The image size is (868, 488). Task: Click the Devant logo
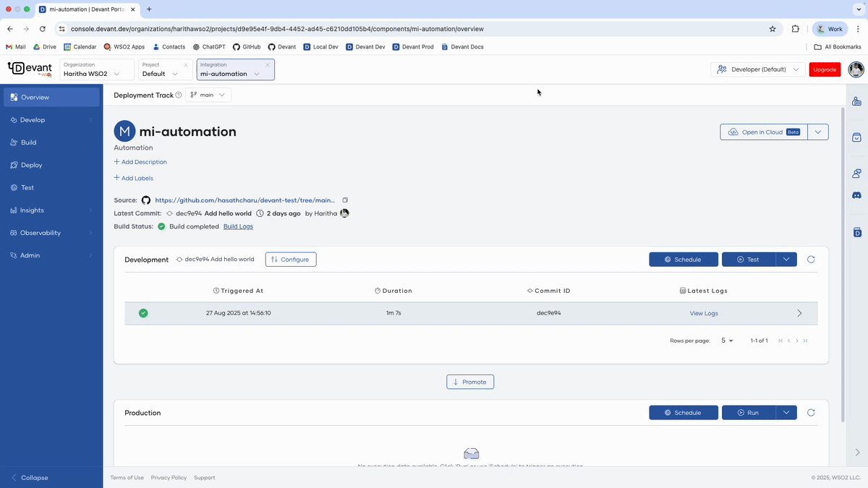(x=30, y=69)
